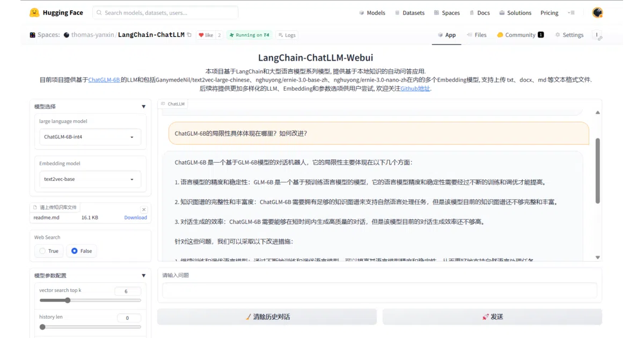
Task: Open the ChatGLM-6B hyperlink in description
Action: coord(104,80)
